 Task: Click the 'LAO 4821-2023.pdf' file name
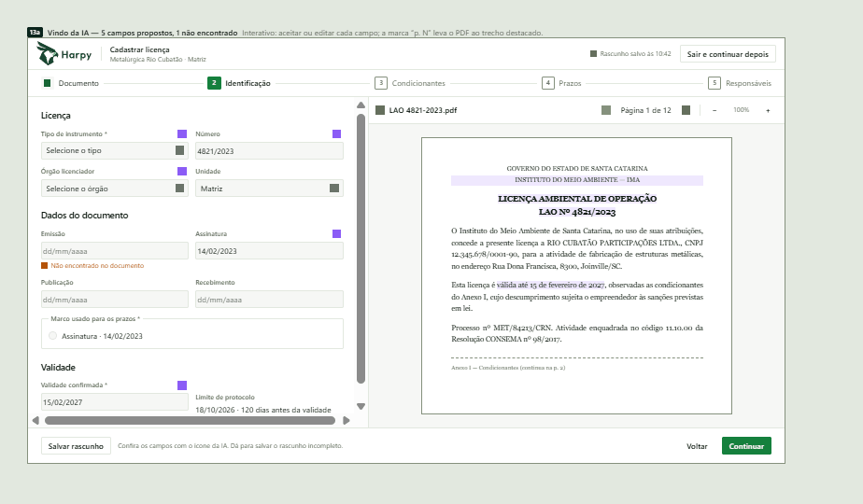tap(423, 110)
